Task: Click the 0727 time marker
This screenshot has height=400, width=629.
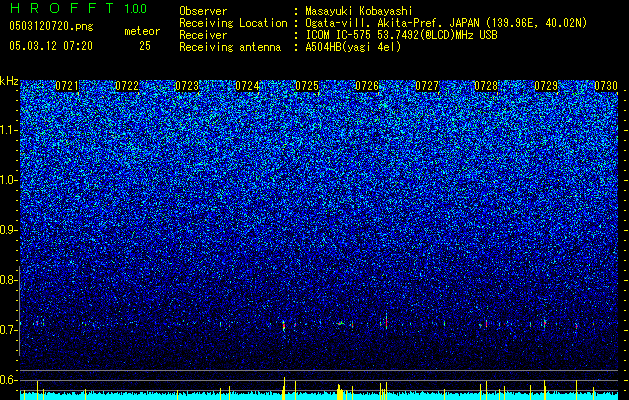Action: pyautogui.click(x=427, y=86)
